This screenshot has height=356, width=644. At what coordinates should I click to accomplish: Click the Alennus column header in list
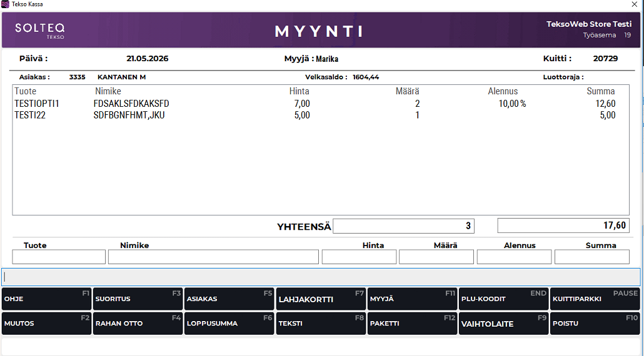tap(503, 91)
